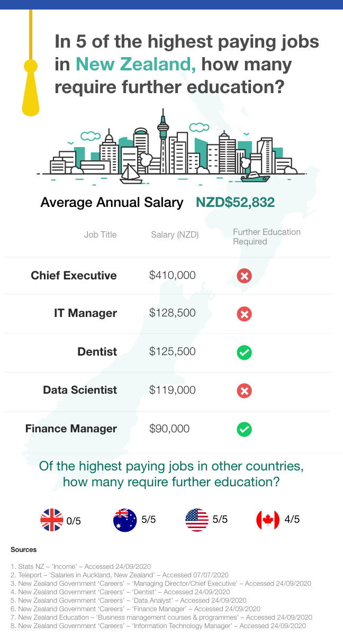Click the $128,500 salary value

coord(172,313)
